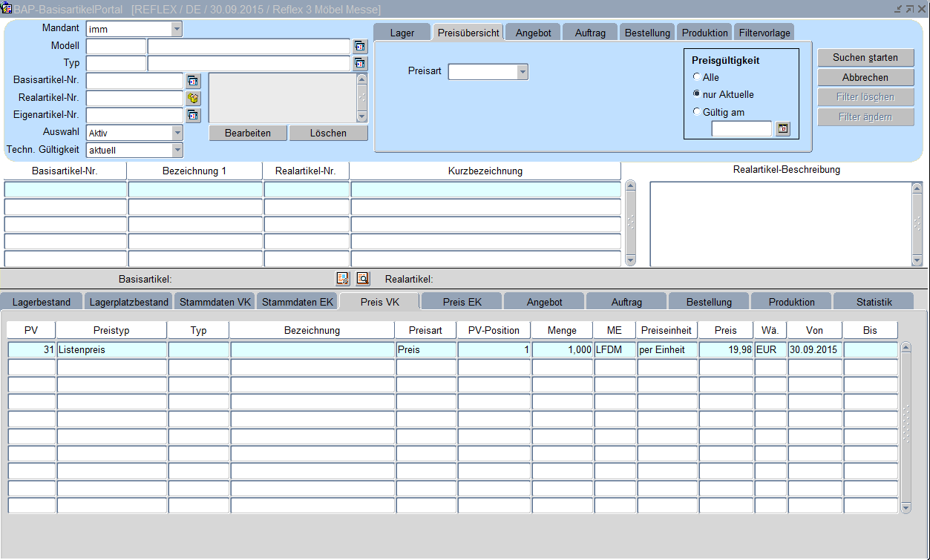Screen dimensions: 930x560
Task: Open the Eigenartikel-Nr. lookup icon
Action: click(193, 115)
